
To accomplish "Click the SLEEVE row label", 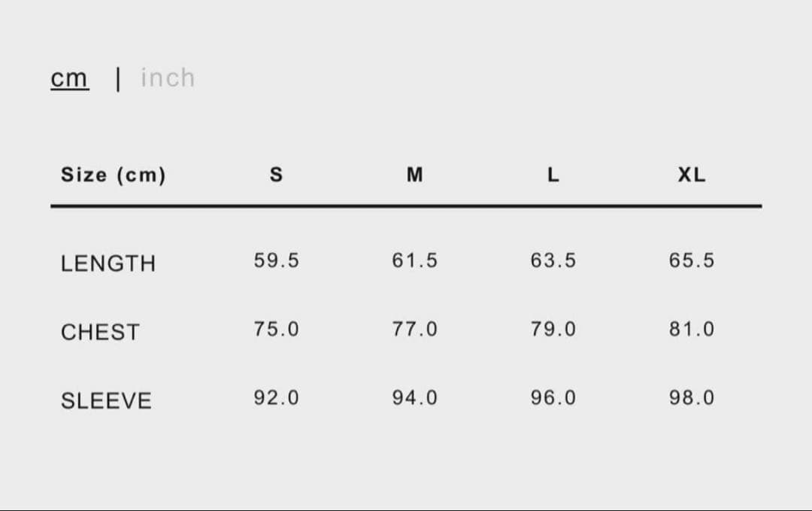I will (106, 400).
